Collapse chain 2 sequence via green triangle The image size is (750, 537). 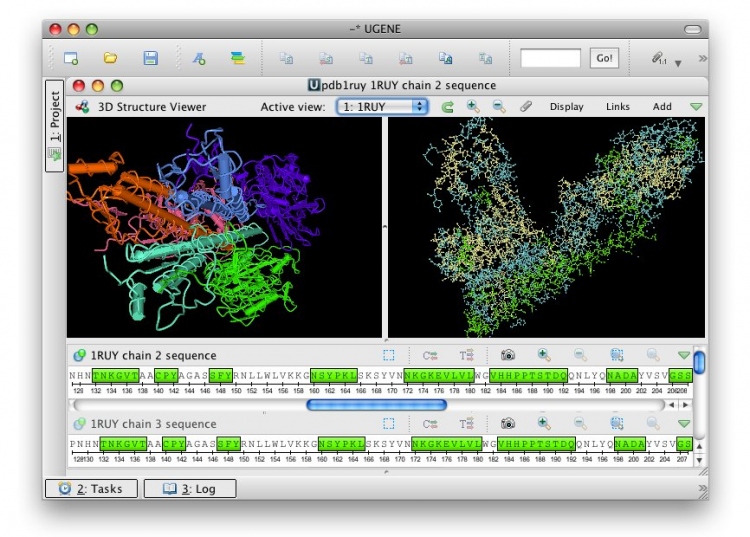click(683, 355)
